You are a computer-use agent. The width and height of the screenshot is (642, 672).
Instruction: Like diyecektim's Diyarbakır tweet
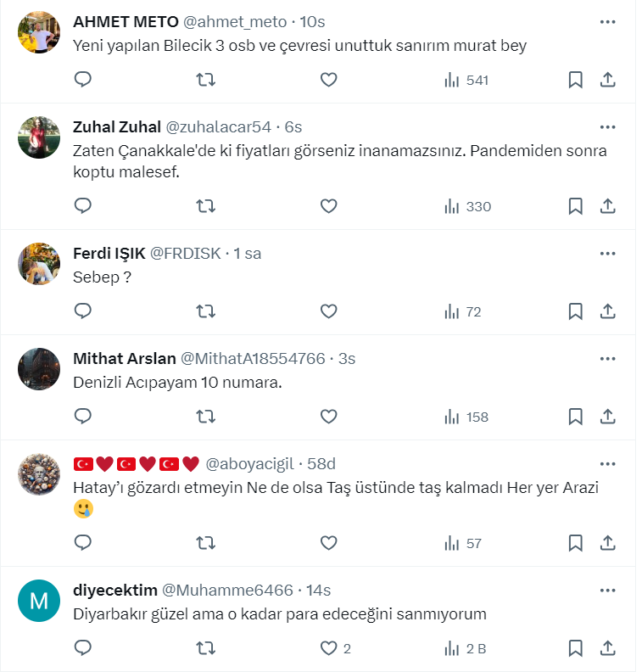tap(328, 648)
